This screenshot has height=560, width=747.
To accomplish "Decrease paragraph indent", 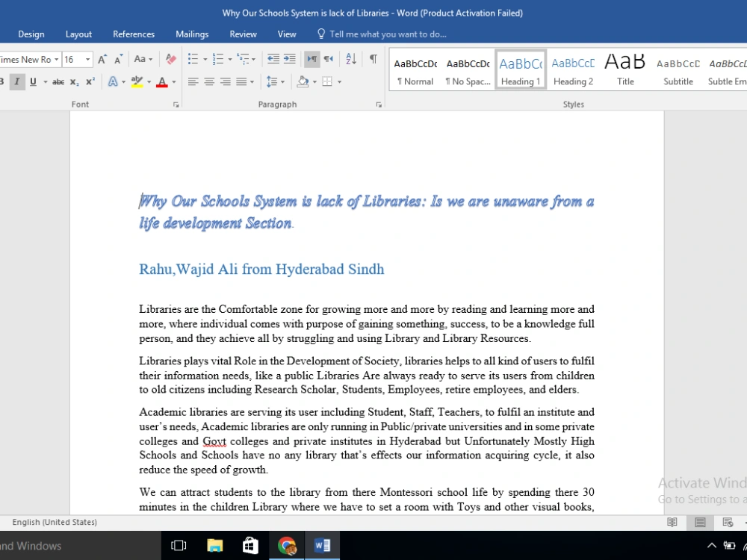I will [273, 59].
